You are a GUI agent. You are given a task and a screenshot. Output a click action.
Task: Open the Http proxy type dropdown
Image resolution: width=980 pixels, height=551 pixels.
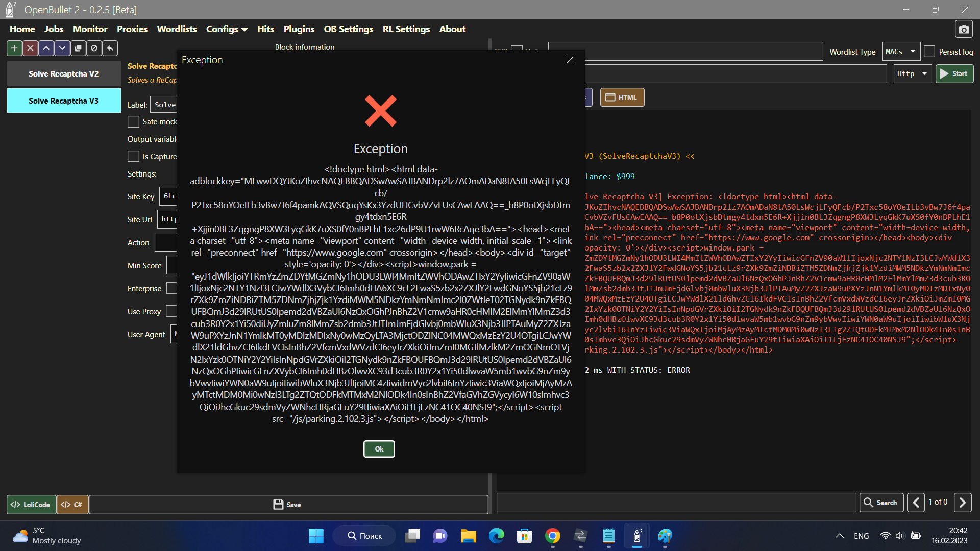pos(913,74)
